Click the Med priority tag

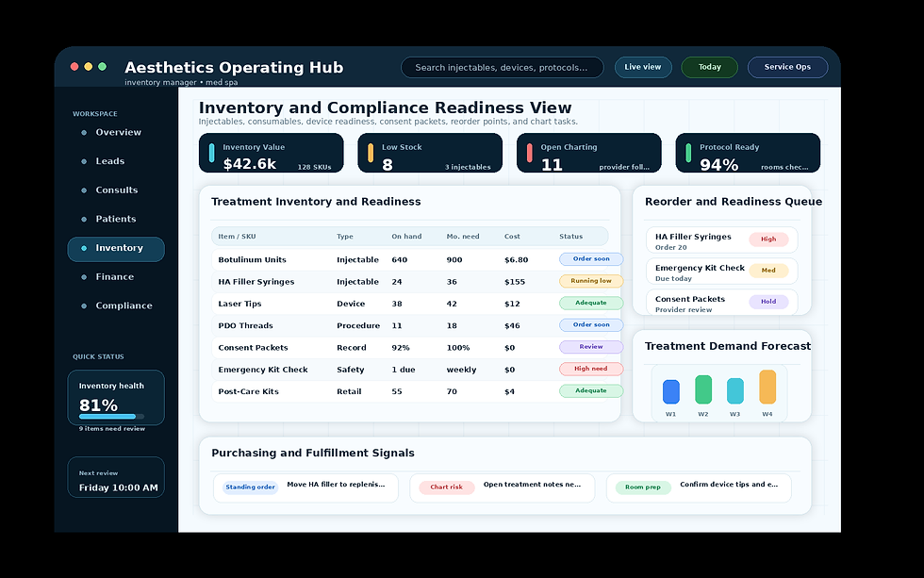tap(768, 271)
